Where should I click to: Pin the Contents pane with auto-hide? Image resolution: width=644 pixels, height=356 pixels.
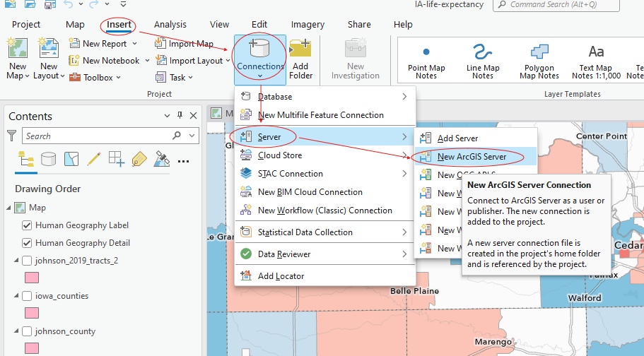pyautogui.click(x=180, y=115)
